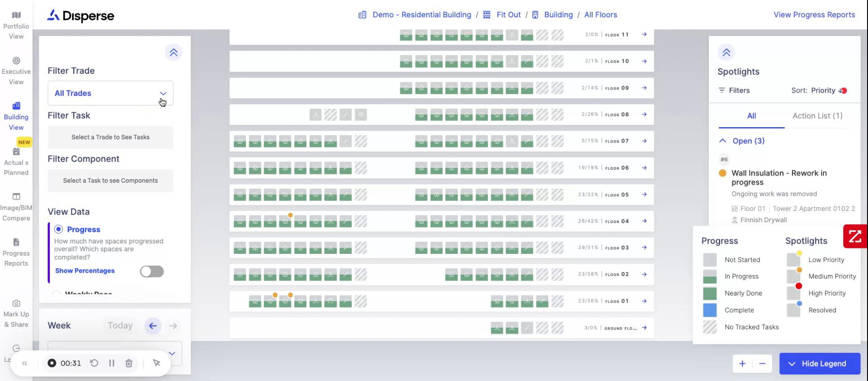Open Progress Reports sidebar icon
This screenshot has height=381, width=868.
(x=16, y=252)
